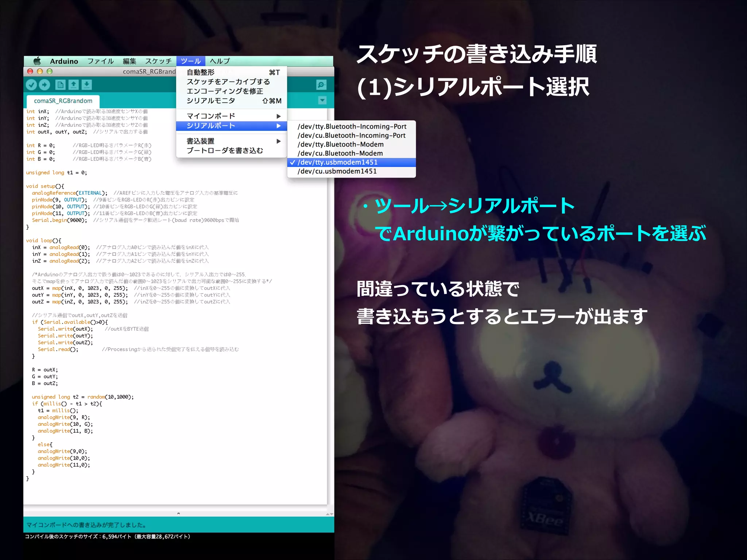Screen dimensions: 747x560
Task: Expand the シリアルポート submenu
Action: click(232, 126)
